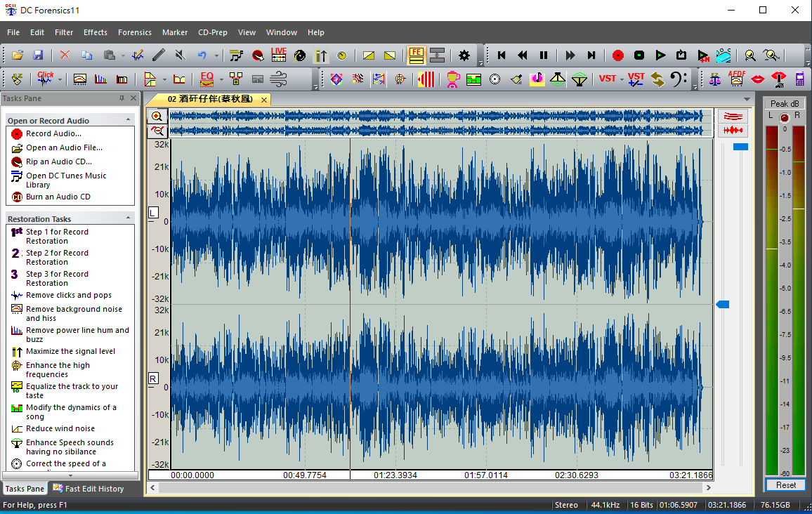Click the Paste clipboard icon

pos(109,55)
